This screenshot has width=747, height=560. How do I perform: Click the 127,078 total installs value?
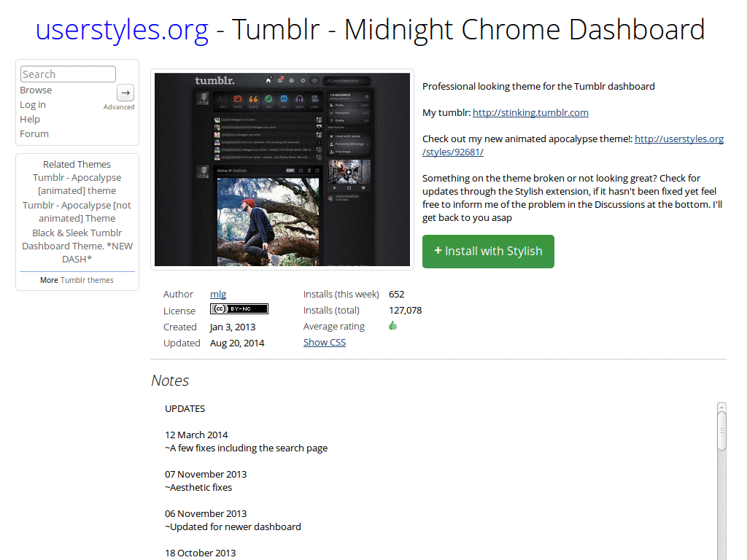[x=406, y=311]
